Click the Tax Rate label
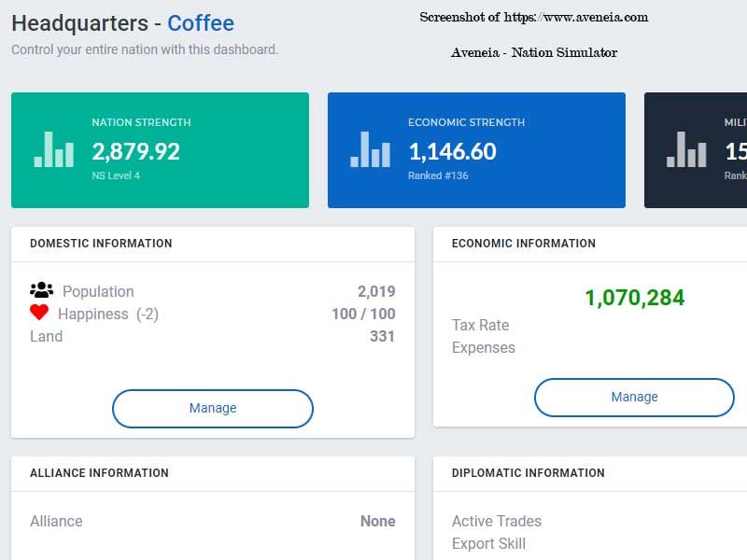This screenshot has width=747, height=560. click(480, 325)
